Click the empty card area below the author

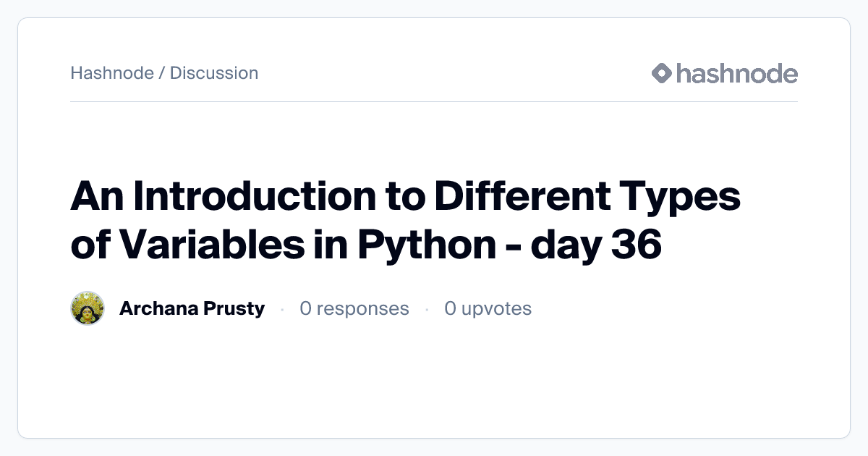pos(434,380)
